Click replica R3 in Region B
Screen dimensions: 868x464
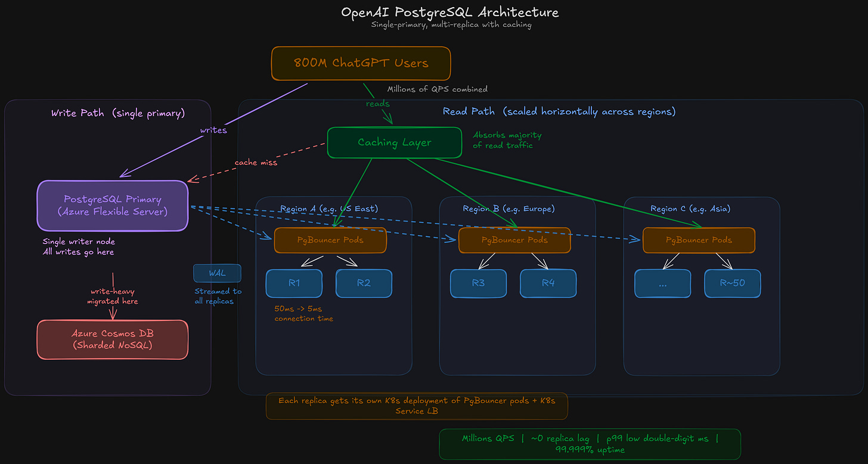pos(478,283)
